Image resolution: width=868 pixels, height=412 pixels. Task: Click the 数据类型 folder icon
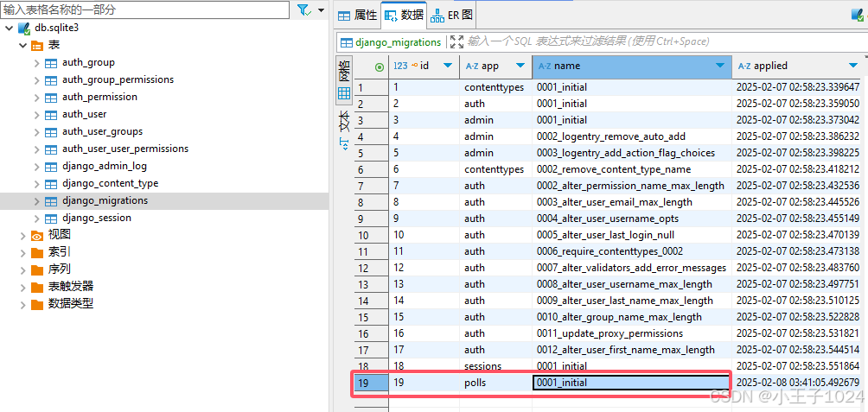[x=37, y=304]
